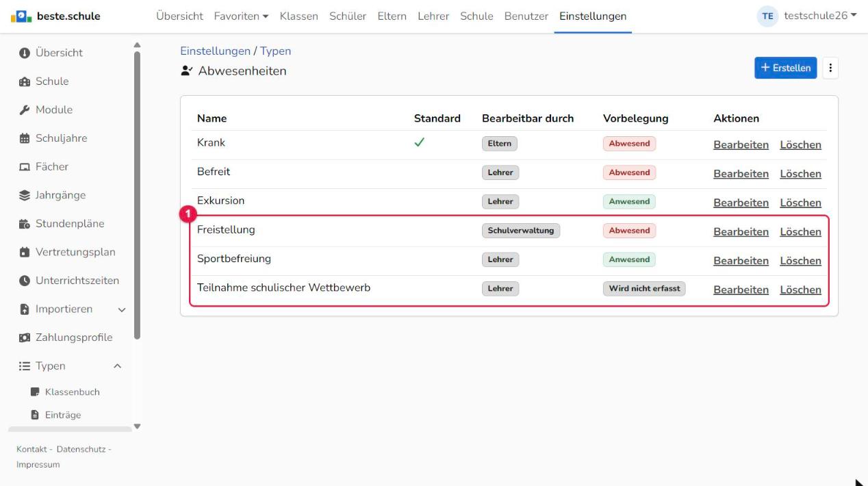Open the Impressum footer link

pos(38,465)
